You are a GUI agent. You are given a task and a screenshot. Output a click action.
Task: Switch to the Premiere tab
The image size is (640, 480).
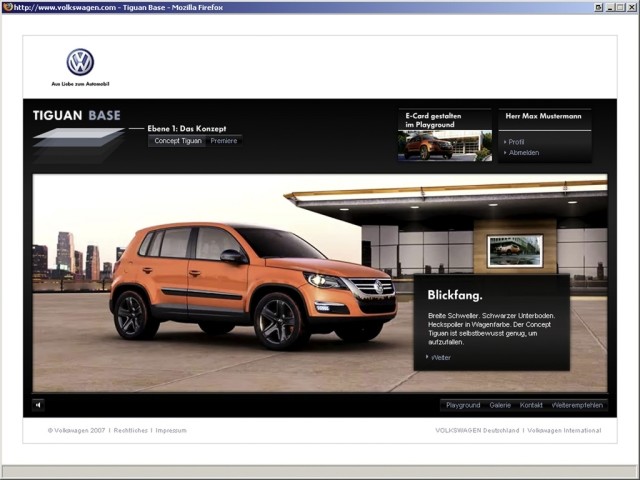[x=224, y=141]
